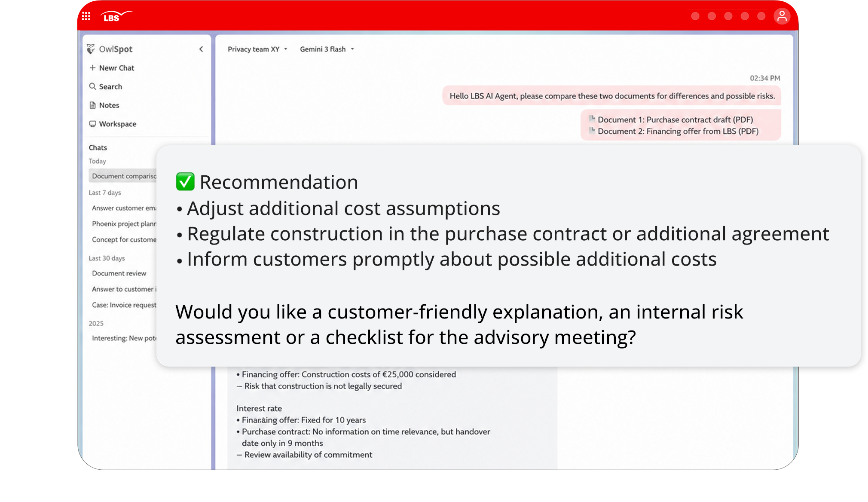
Task: Open Search in the sidebar
Action: pyautogui.click(x=106, y=86)
